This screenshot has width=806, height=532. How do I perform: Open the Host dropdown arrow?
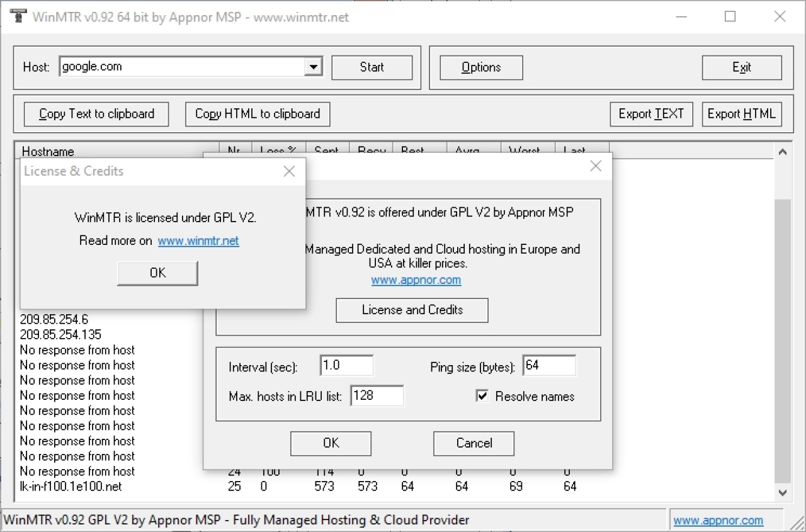[x=313, y=67]
